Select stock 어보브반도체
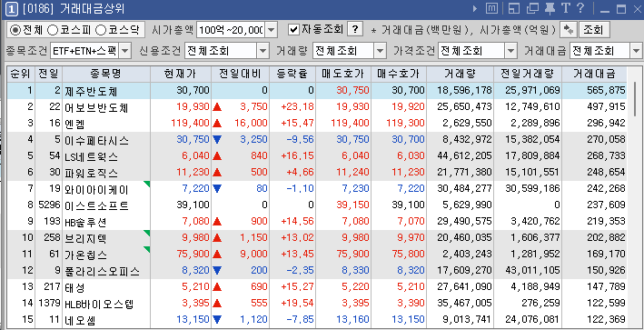The width and height of the screenshot is (644, 330). pos(96,107)
